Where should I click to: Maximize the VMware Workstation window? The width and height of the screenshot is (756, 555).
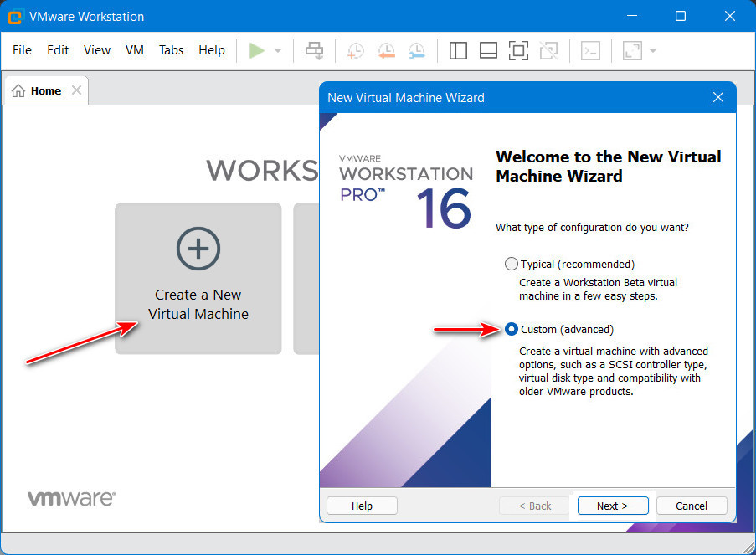(681, 16)
